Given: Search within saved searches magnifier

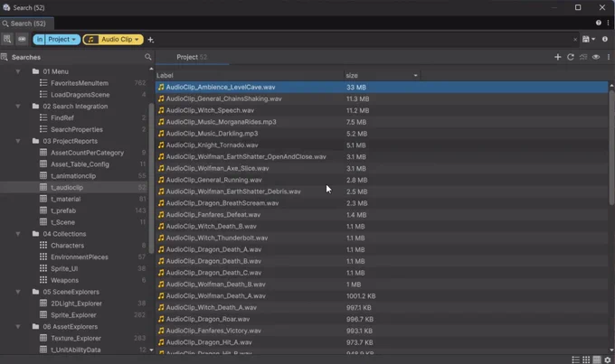Looking at the screenshot, I should pyautogui.click(x=147, y=57).
